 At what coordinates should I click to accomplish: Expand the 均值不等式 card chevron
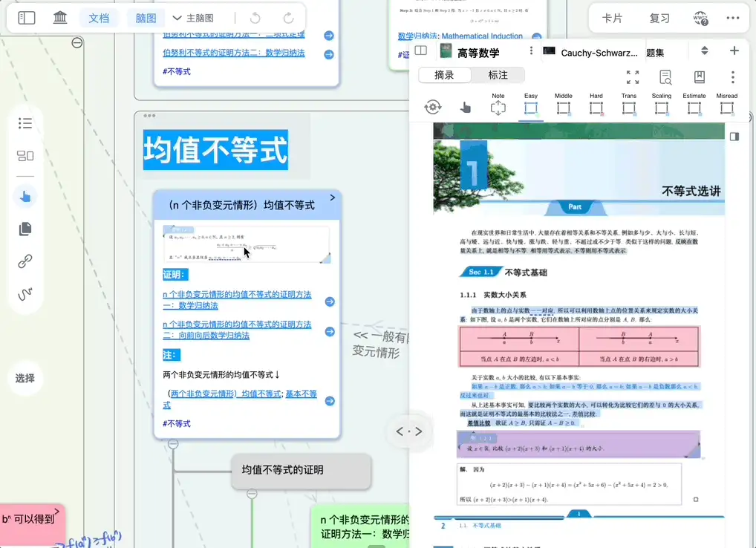332,198
